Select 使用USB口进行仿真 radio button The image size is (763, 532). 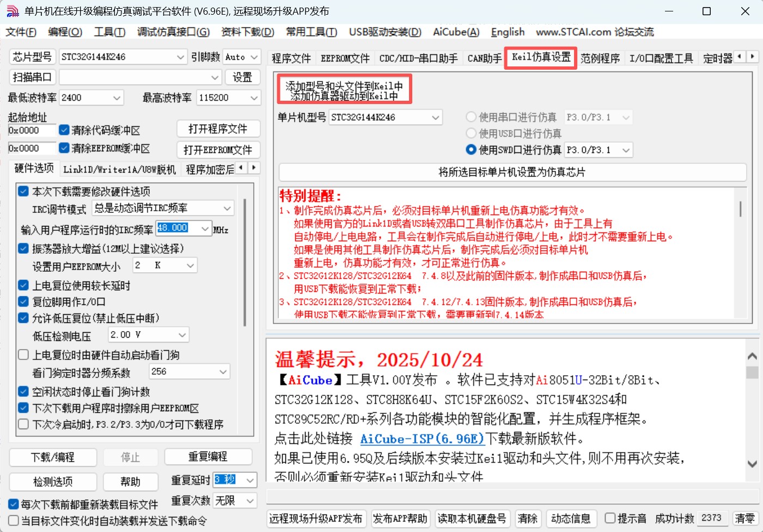coord(471,133)
